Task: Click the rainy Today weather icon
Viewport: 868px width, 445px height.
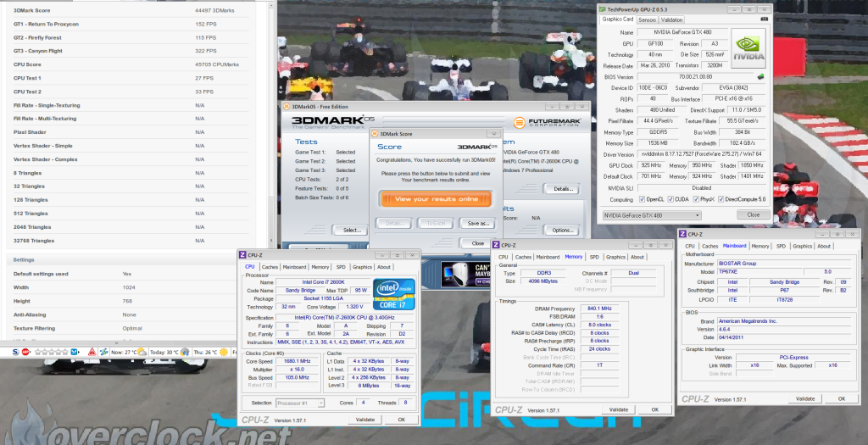Action: (185, 352)
